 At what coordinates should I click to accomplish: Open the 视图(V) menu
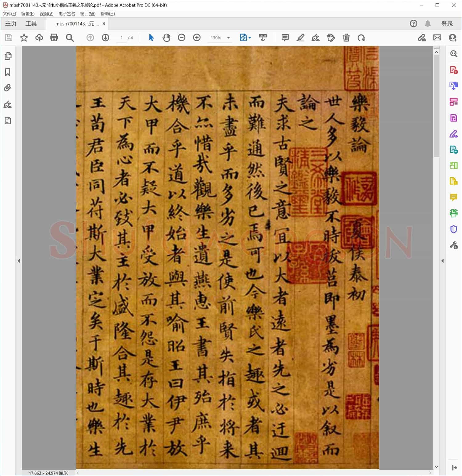coord(46,14)
